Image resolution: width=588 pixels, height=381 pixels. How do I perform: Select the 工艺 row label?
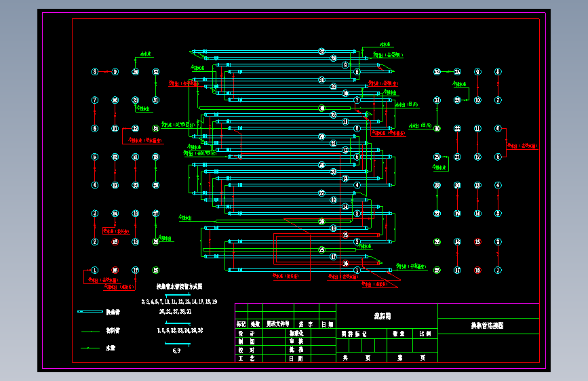[246, 358]
